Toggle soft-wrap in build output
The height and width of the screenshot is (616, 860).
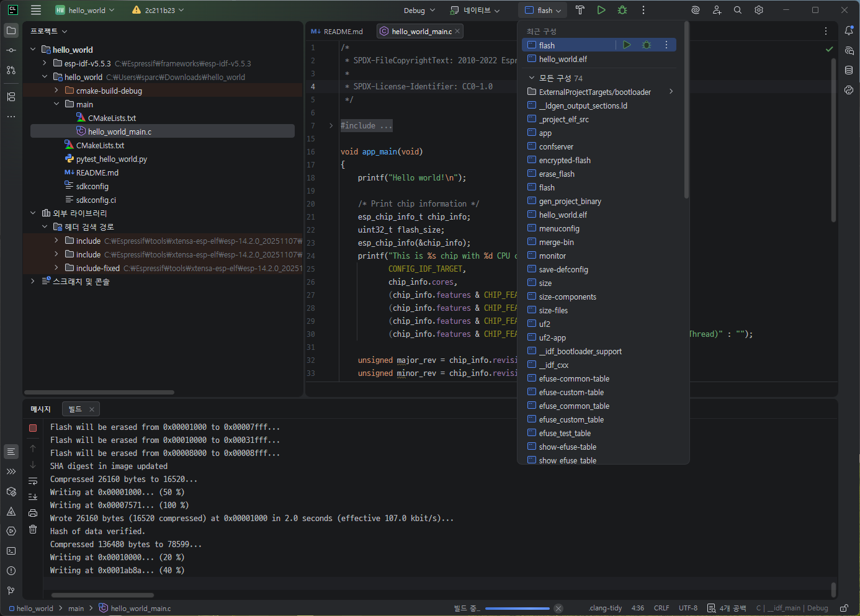[33, 481]
